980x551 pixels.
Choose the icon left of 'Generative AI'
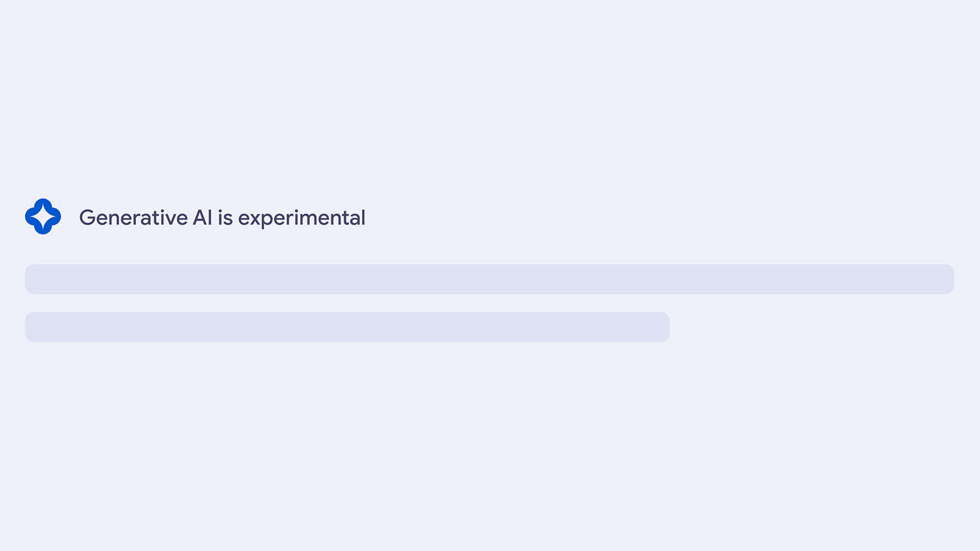[43, 216]
